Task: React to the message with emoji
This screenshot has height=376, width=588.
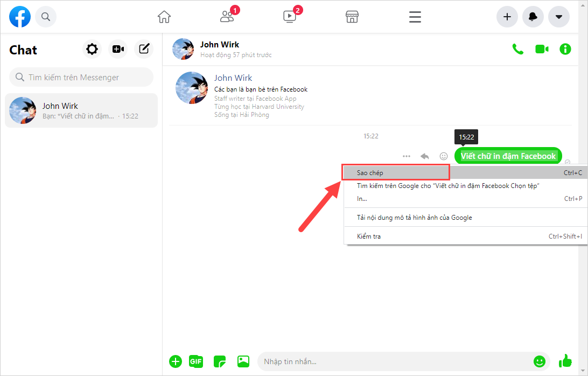Action: (444, 156)
